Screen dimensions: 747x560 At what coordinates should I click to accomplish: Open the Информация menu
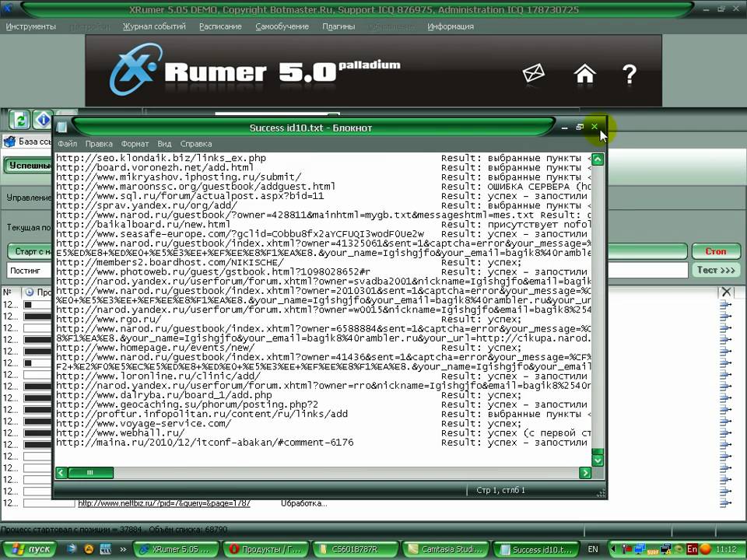(x=451, y=26)
